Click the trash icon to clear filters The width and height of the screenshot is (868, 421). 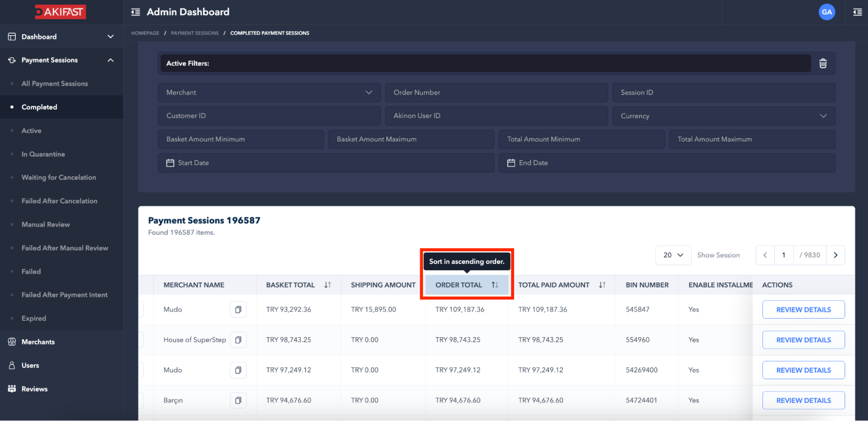[x=822, y=63]
